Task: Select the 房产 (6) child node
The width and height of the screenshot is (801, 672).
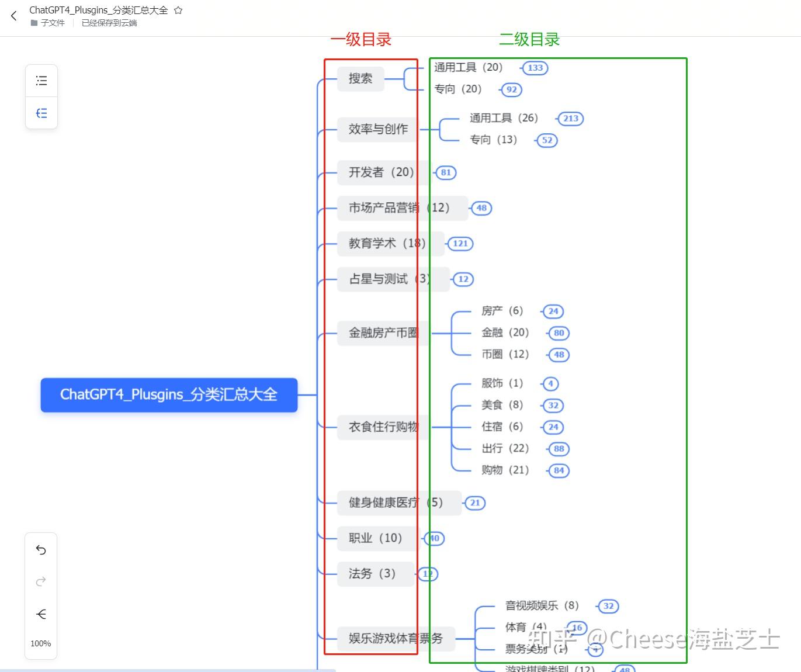Action: pos(502,311)
